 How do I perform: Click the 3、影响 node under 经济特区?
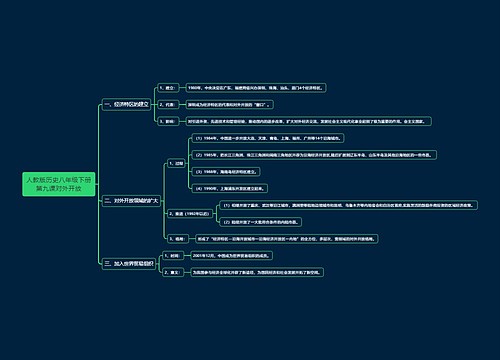[168, 121]
